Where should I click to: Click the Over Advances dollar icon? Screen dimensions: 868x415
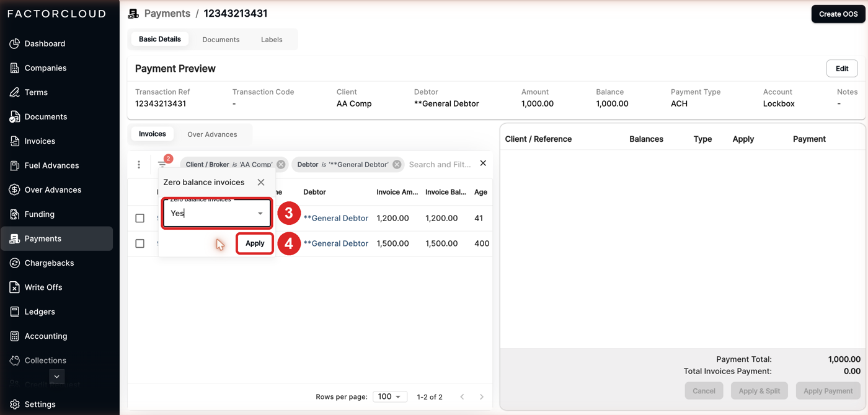14,190
